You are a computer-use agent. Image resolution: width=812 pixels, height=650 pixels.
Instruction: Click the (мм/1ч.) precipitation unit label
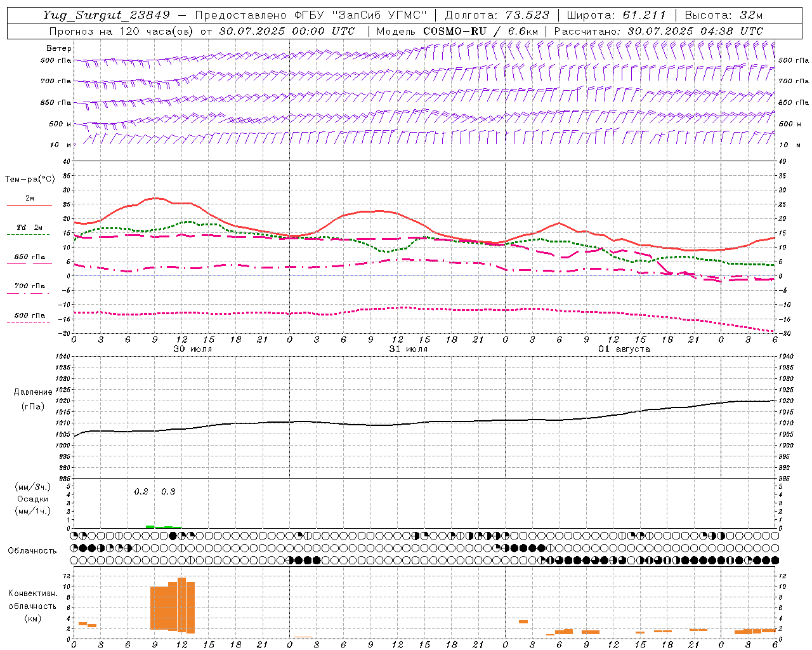click(x=32, y=511)
